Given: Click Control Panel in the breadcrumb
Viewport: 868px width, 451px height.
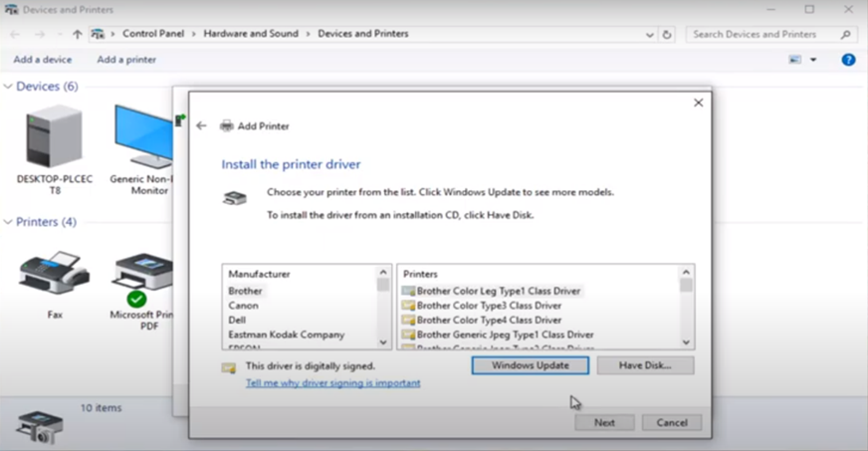Looking at the screenshot, I should point(153,34).
